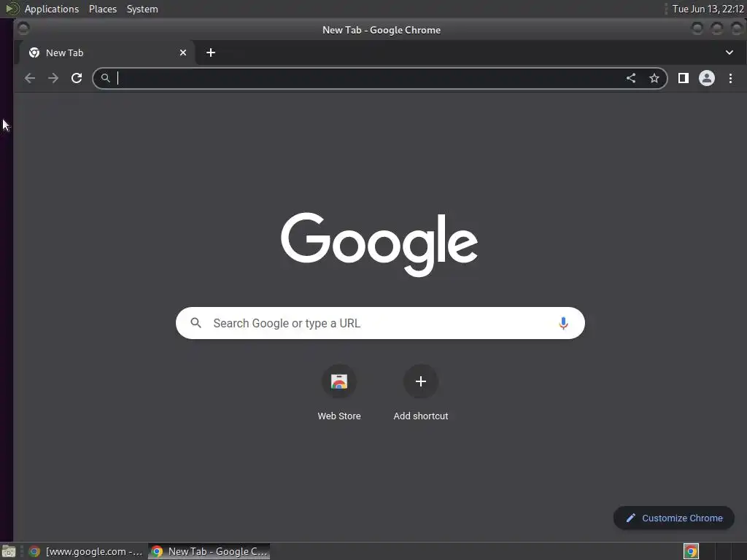
Task: Switch to New Tab - Google Chrome taskbar entry
Action: [209, 551]
